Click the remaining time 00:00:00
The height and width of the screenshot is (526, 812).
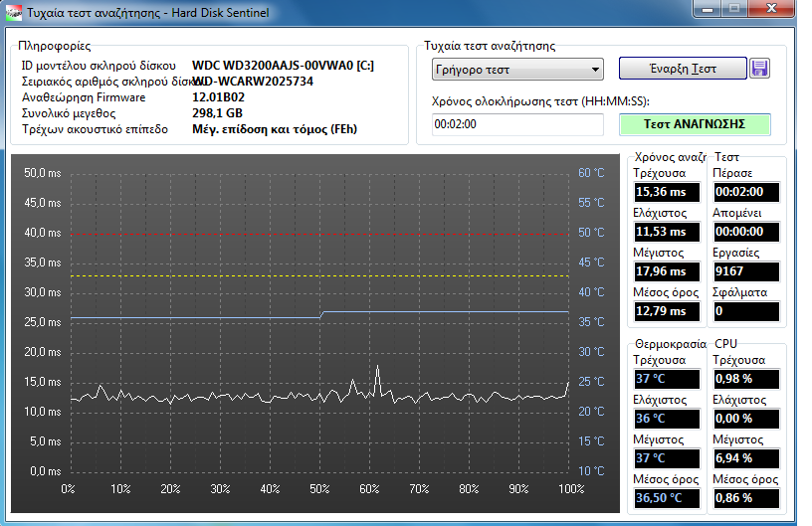[746, 232]
